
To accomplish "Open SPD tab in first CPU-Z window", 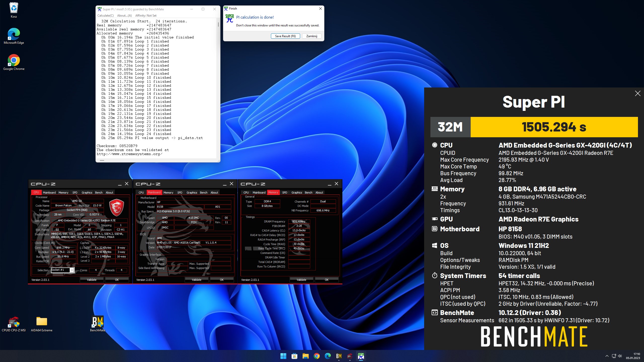I will pos(75,193).
